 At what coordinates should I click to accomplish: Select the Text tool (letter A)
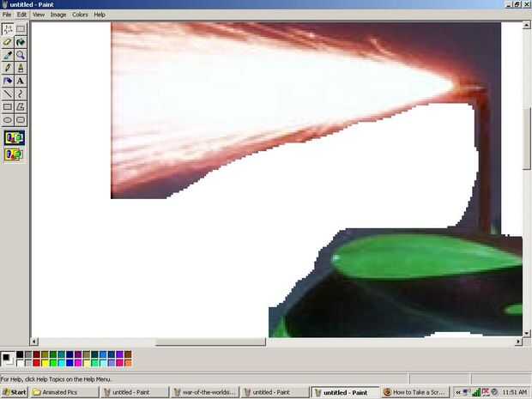[x=21, y=81]
